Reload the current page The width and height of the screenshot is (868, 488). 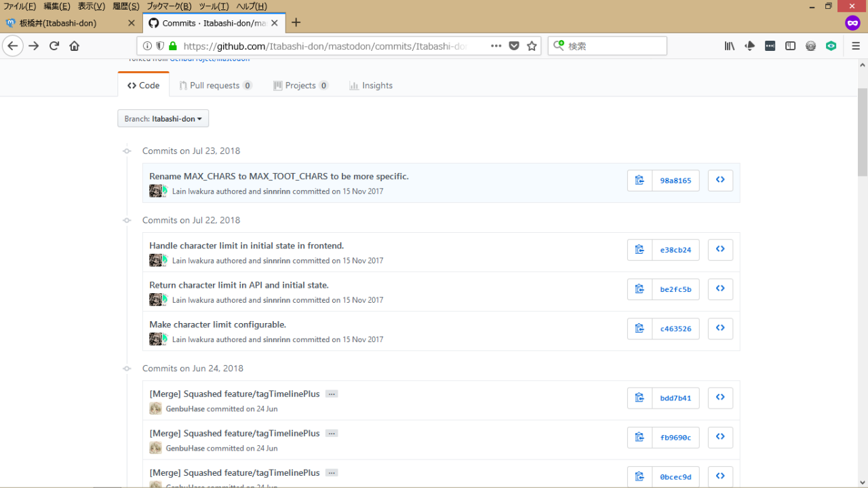click(54, 46)
